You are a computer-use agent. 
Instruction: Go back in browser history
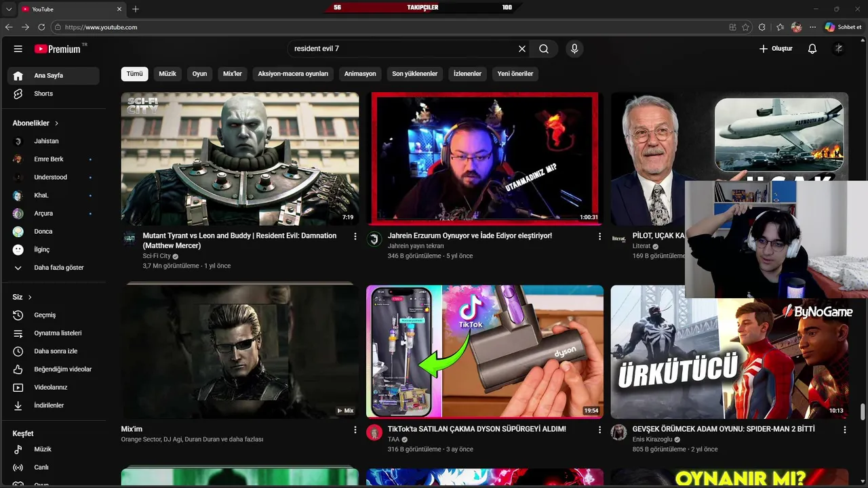9,27
